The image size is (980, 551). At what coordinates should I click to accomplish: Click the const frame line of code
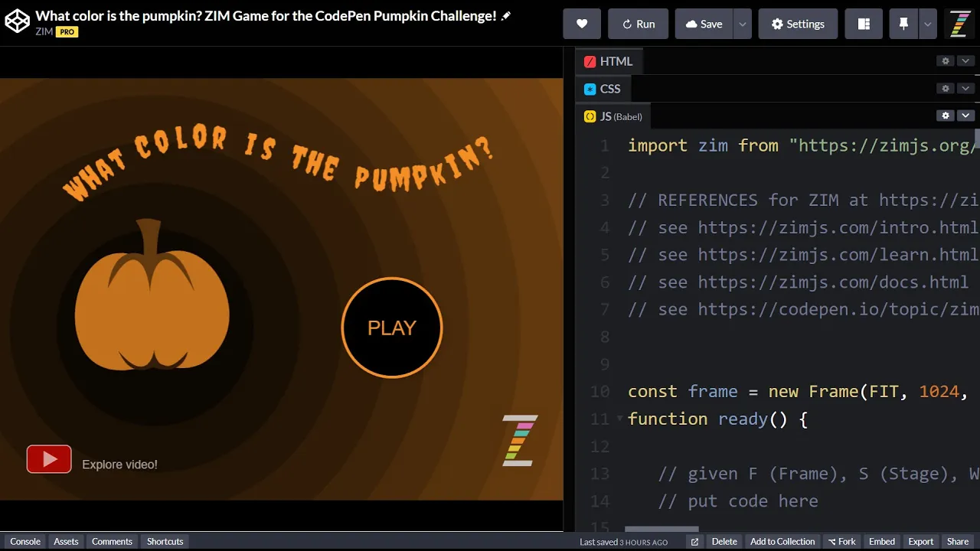pos(797,391)
